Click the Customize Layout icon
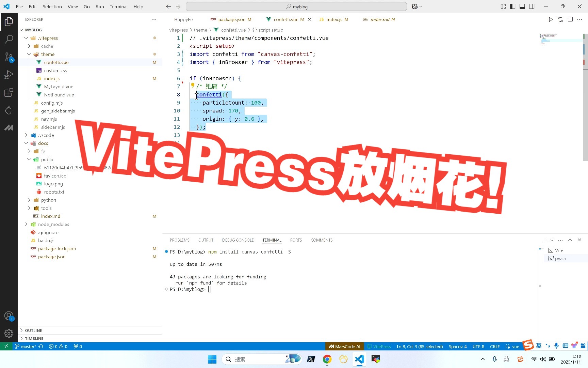Viewport: 588px width, 368px height. (503, 6)
